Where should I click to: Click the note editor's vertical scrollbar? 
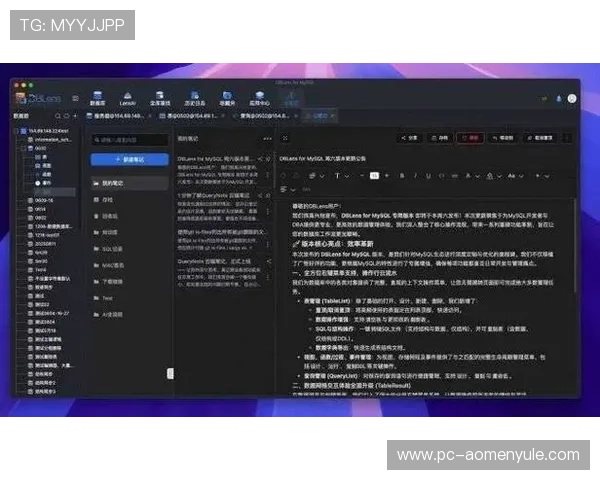point(575,246)
